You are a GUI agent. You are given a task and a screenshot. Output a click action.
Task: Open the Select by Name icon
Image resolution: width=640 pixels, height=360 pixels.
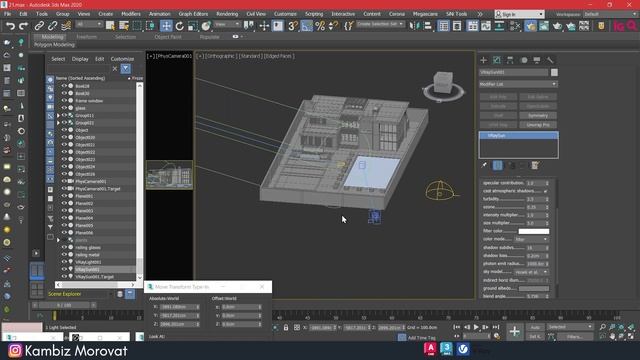click(x=124, y=26)
